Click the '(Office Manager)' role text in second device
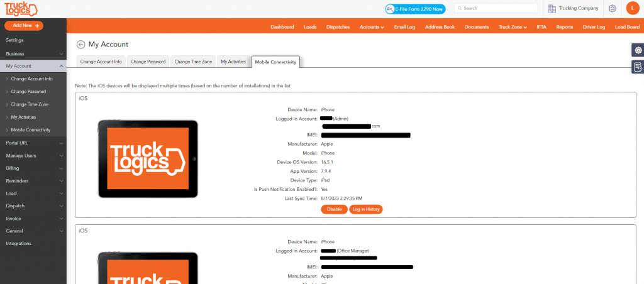This screenshot has height=284, width=644. coord(353,251)
